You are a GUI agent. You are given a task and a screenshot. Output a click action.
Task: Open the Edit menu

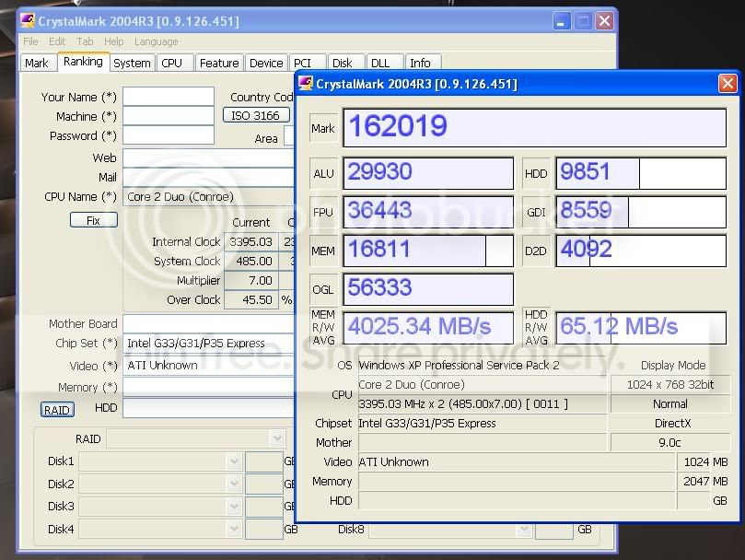click(x=57, y=41)
